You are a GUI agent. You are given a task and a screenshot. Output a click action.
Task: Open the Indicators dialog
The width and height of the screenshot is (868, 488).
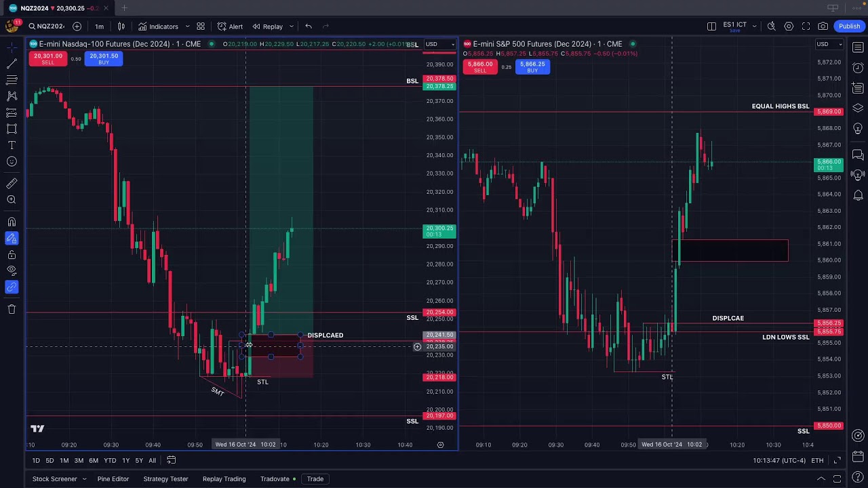(158, 26)
